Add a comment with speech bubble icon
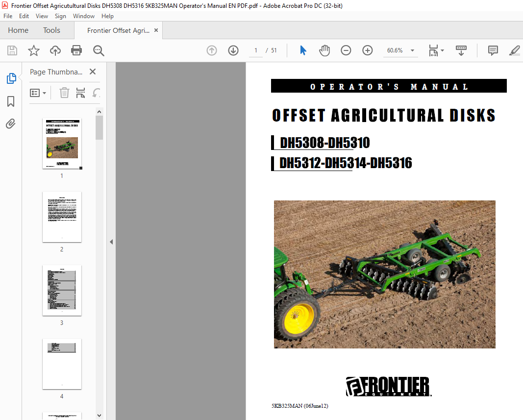 tap(493, 50)
